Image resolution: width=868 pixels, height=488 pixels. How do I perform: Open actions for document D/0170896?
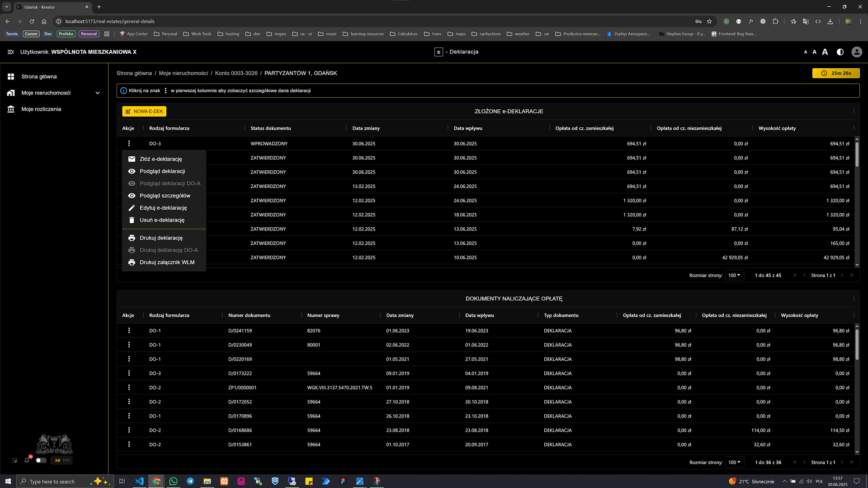pyautogui.click(x=129, y=416)
